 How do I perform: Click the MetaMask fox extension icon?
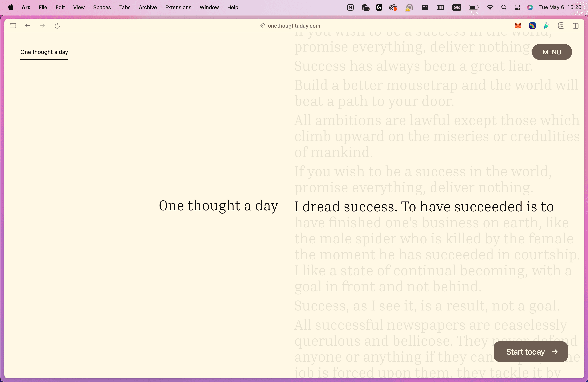coord(518,26)
